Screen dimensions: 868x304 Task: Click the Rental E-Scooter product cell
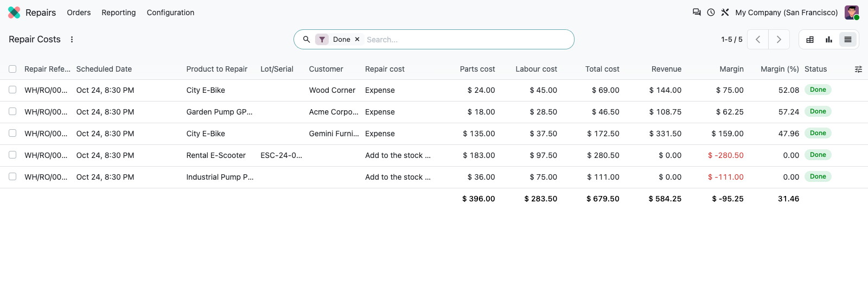click(x=216, y=155)
